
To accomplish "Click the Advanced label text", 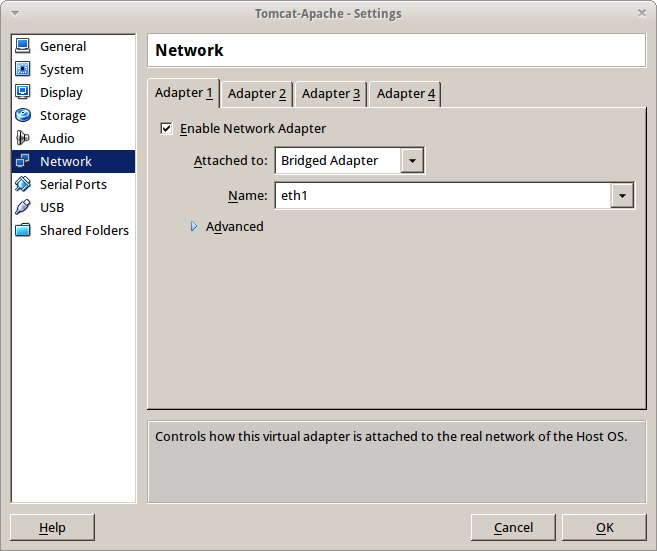I will [x=235, y=226].
